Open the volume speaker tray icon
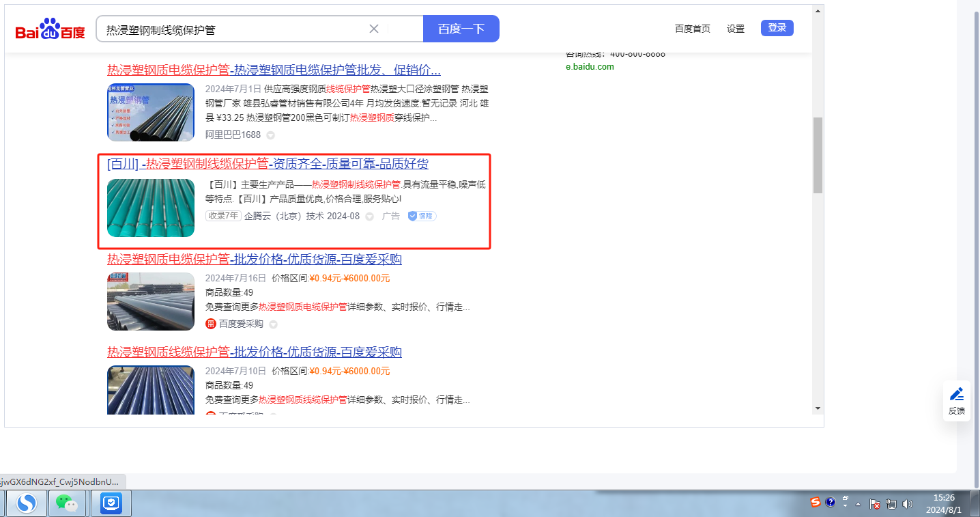Viewport: 980px width, 517px height. coord(907,504)
